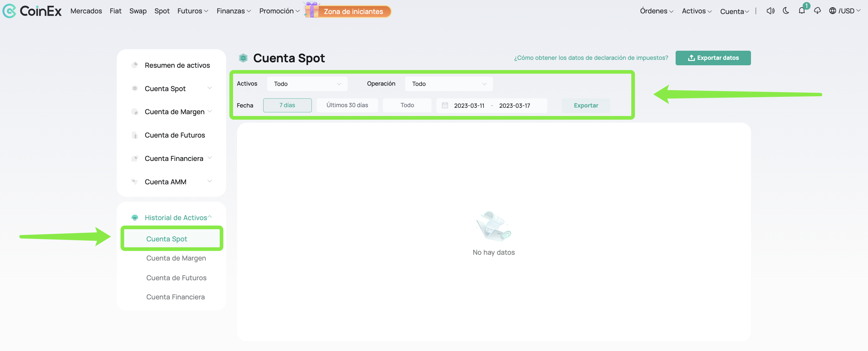
Task: Open the Operación dropdown
Action: 449,84
